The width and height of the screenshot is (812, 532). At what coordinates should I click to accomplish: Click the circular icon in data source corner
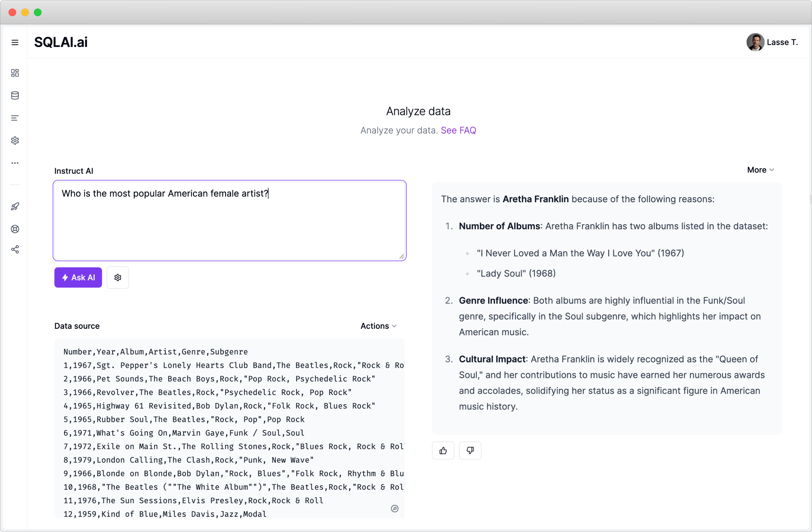click(x=394, y=509)
